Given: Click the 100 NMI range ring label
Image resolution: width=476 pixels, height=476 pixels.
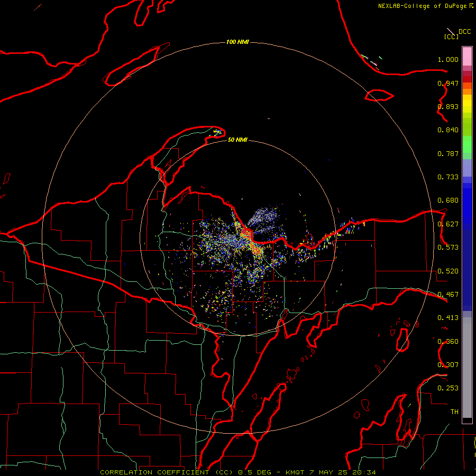Looking at the screenshot, I should point(237,42).
